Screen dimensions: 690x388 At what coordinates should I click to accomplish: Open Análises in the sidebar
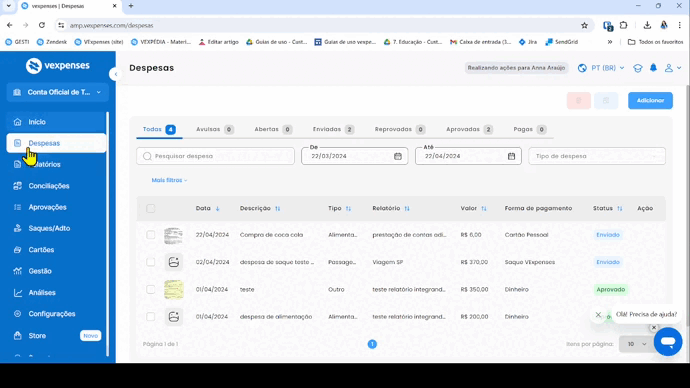pyautogui.click(x=56, y=293)
